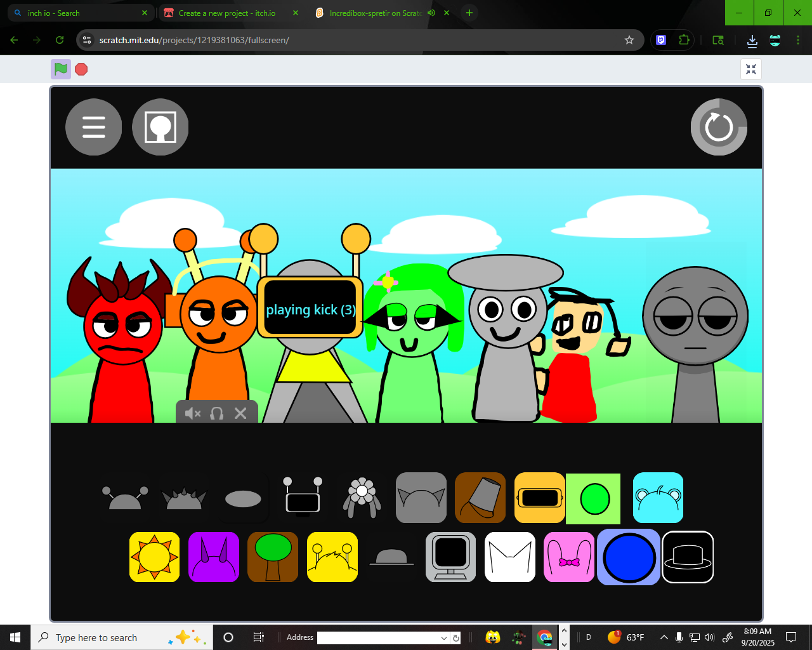
Task: Open a new browser tab
Action: (469, 13)
